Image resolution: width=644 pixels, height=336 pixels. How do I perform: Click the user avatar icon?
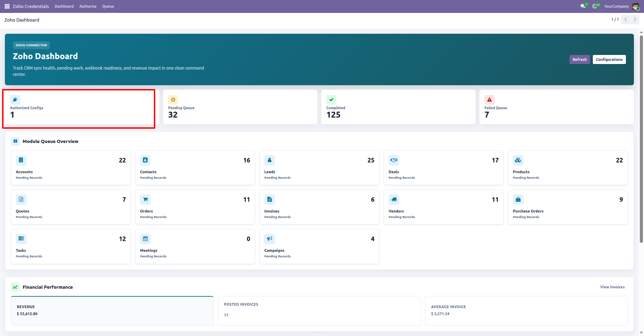pyautogui.click(x=636, y=6)
